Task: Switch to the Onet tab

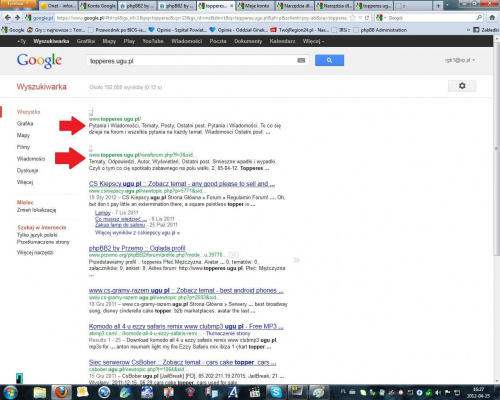Action: (x=58, y=6)
